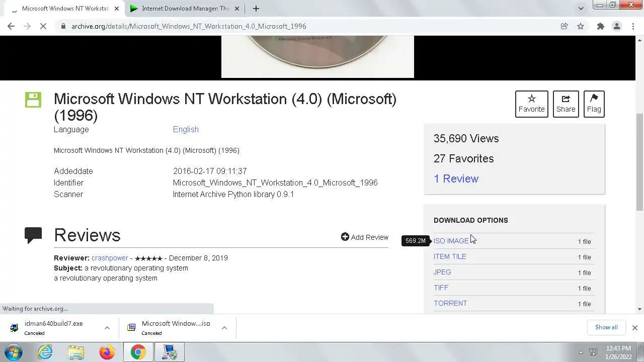This screenshot has height=362, width=644.
Task: Expand options for Microsoft Windows iso download
Action: [x=224, y=328]
